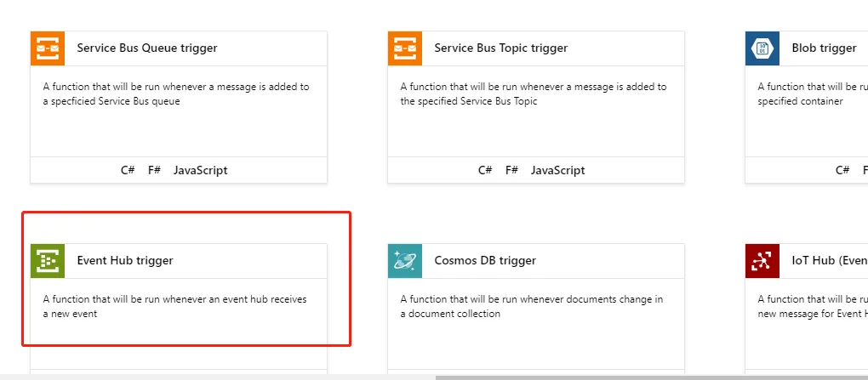The image size is (868, 380).
Task: Click the Event Hub trigger description text
Action: click(175, 306)
